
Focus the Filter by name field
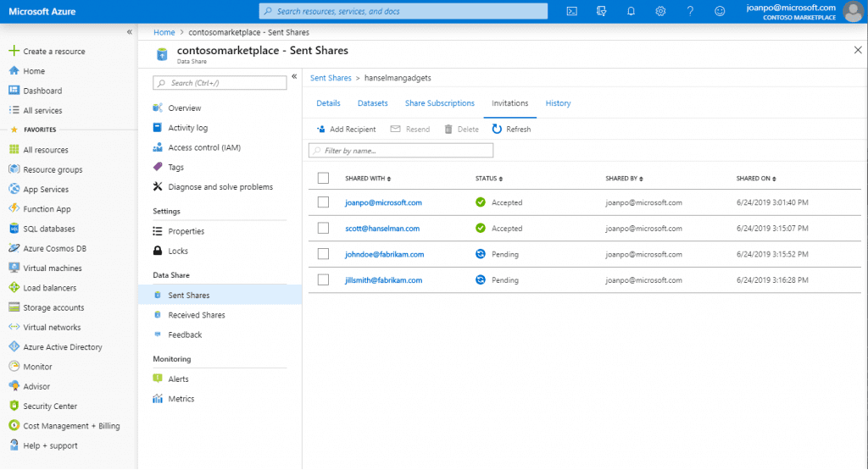[401, 151]
